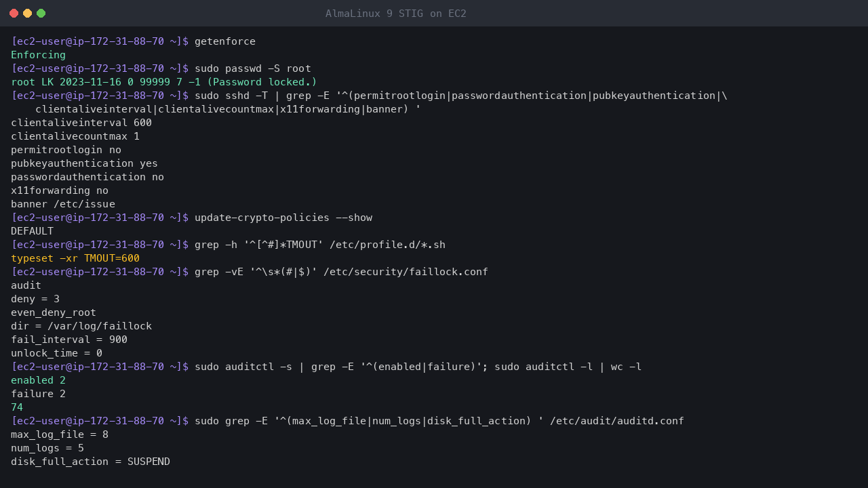Select the 'Enforcing' output line

coord(38,55)
